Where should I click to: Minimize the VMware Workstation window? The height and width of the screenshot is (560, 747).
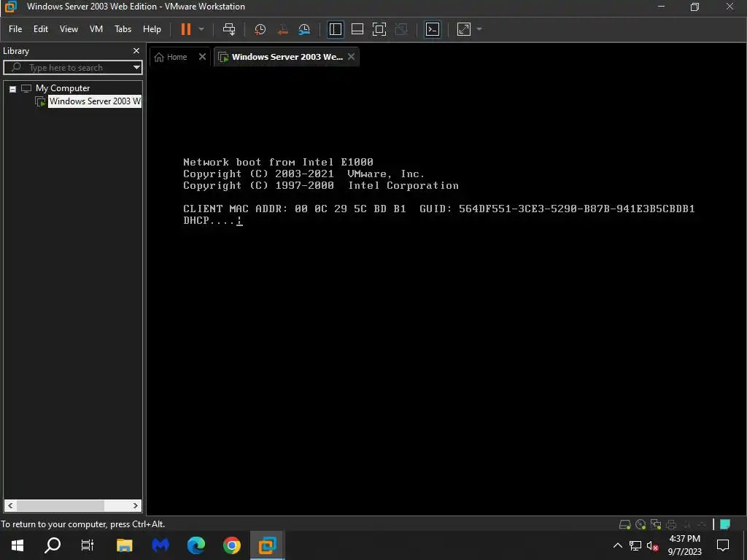pyautogui.click(x=661, y=7)
